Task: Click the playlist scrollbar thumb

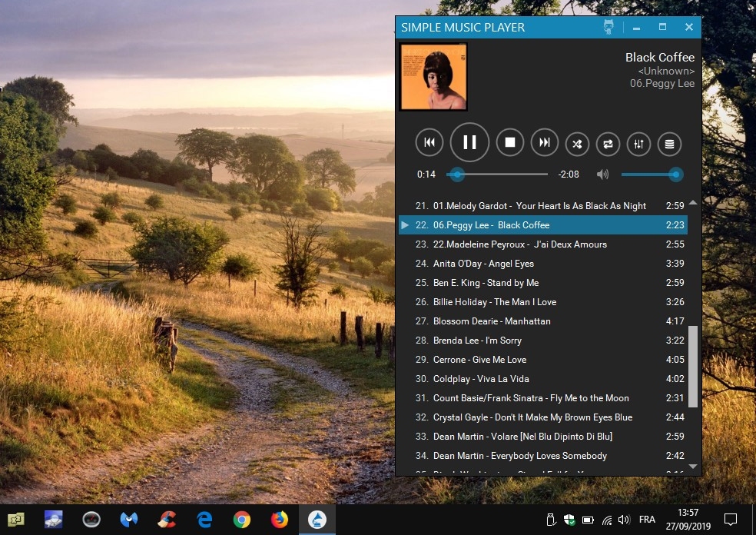Action: click(x=693, y=367)
